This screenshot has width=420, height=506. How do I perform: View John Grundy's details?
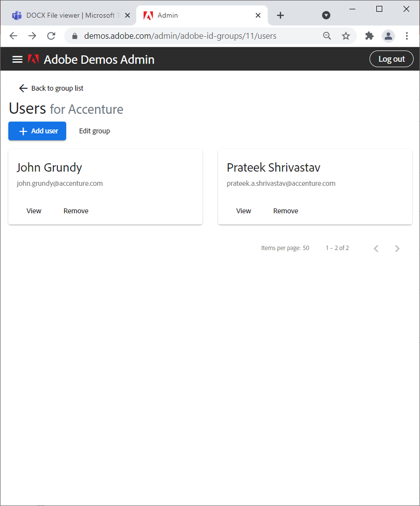[34, 211]
